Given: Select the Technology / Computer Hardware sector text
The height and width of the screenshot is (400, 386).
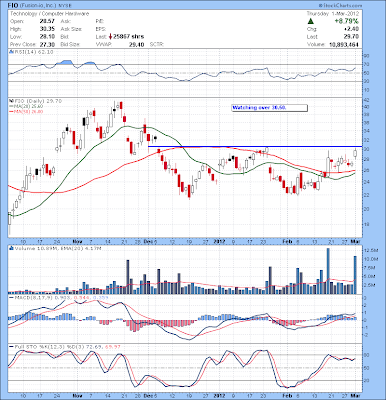Looking at the screenshot, I should tap(49, 14).
